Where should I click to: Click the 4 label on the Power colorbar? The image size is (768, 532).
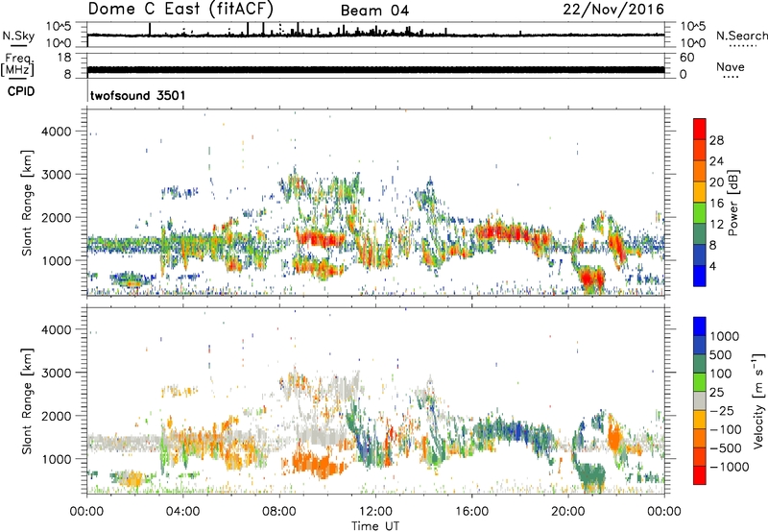click(712, 266)
